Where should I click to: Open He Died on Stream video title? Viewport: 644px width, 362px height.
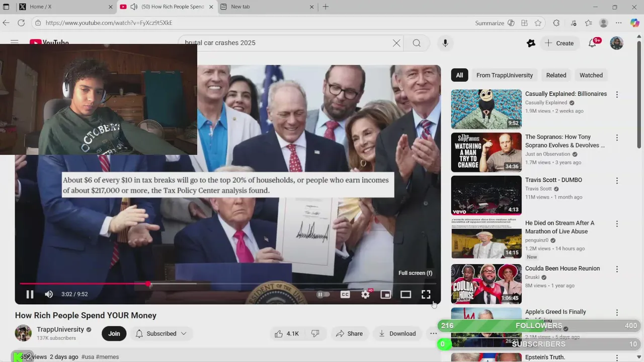tap(559, 227)
